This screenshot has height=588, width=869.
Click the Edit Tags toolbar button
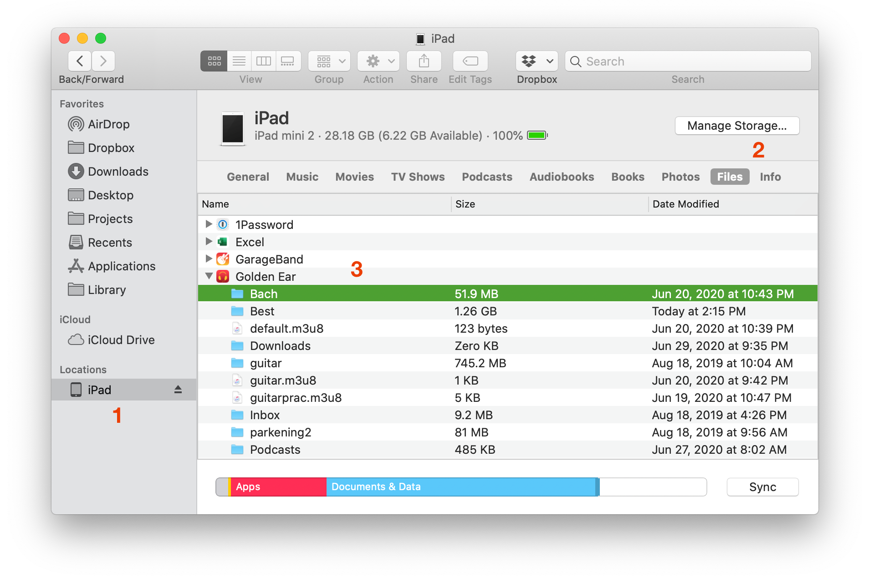tap(470, 61)
